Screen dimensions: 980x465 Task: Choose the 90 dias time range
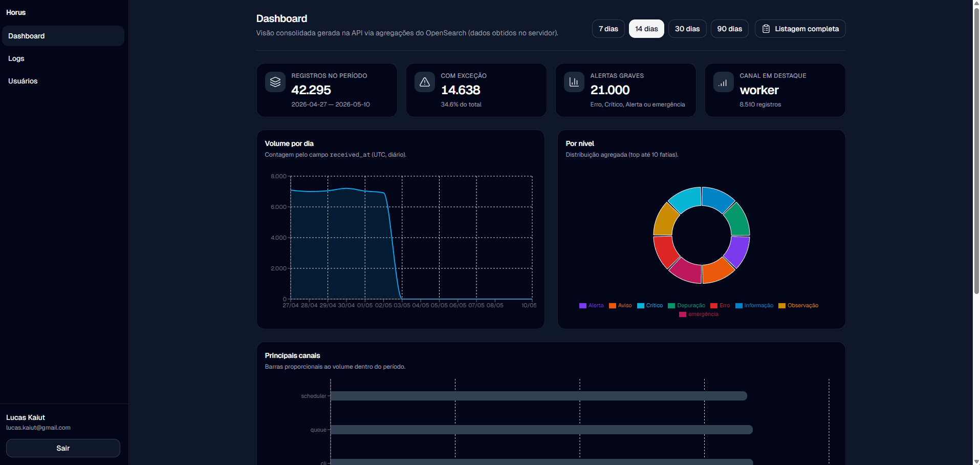click(730, 29)
